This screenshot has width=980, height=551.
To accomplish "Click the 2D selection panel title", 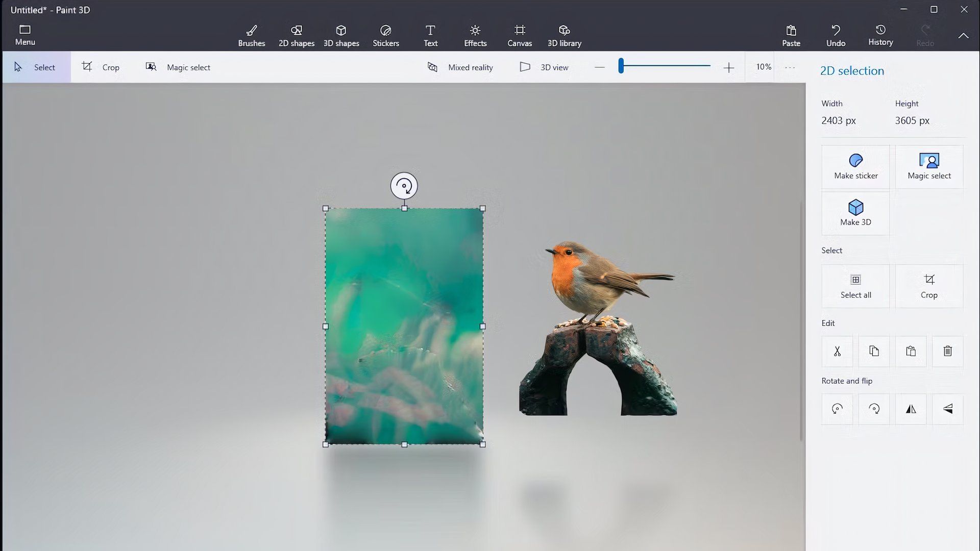I will coord(852,71).
